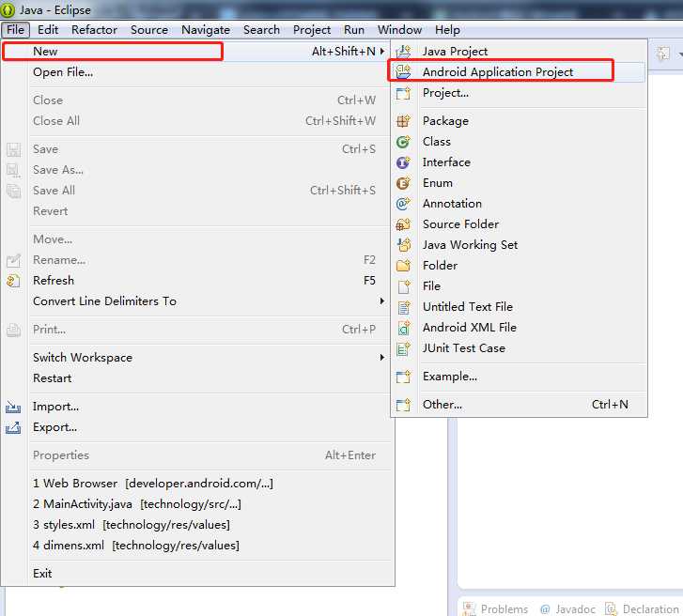The width and height of the screenshot is (683, 616).
Task: Click the Untitled Text File icon
Action: point(403,307)
